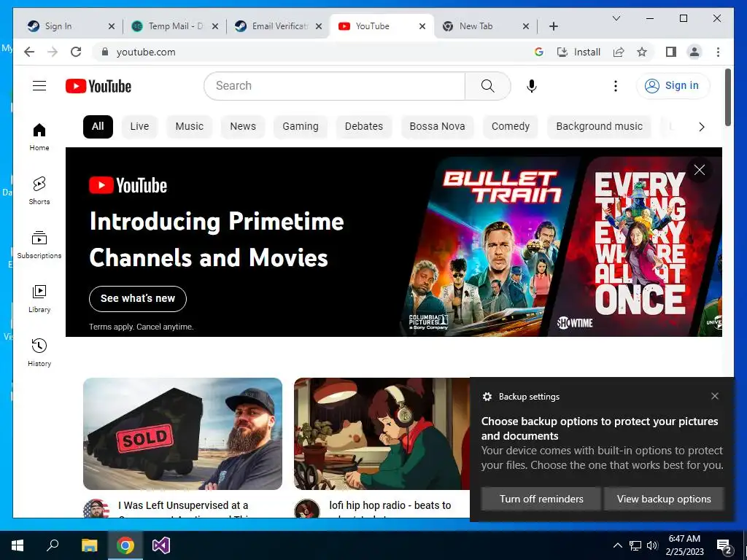Screen dimensions: 747x560
Task: Close the YouTube tab
Action: pyautogui.click(x=422, y=26)
